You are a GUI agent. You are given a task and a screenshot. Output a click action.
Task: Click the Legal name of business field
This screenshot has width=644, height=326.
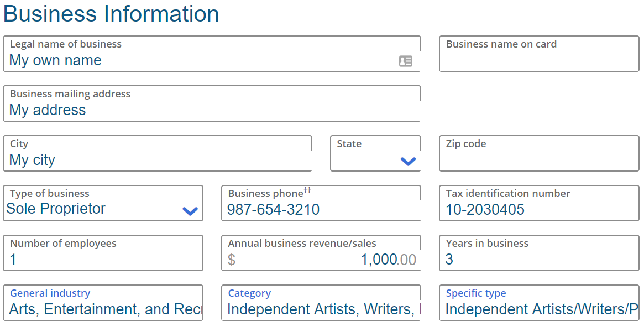(199, 60)
